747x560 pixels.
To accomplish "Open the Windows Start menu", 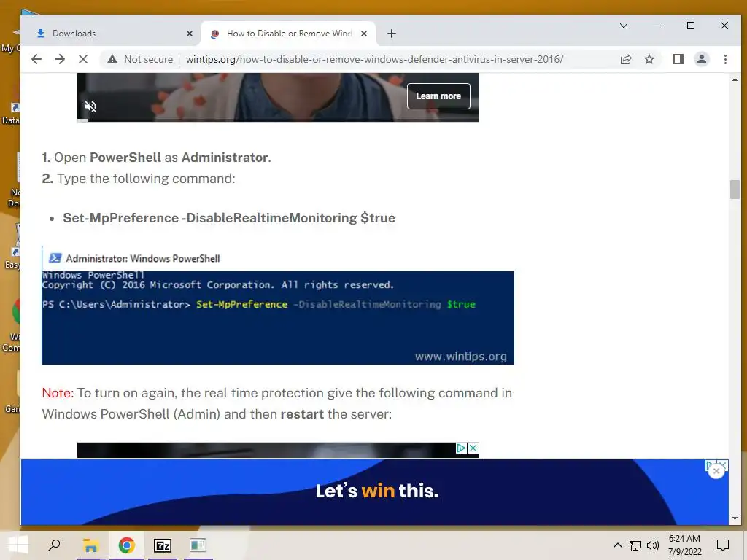I will [18, 545].
